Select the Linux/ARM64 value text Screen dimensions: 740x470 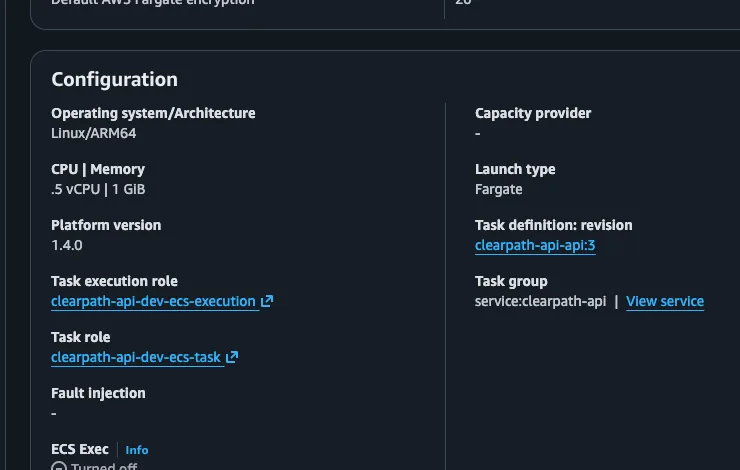click(93, 134)
